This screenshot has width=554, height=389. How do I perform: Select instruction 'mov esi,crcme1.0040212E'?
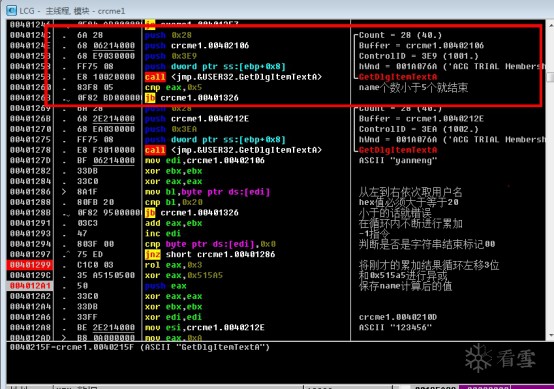(x=205, y=328)
